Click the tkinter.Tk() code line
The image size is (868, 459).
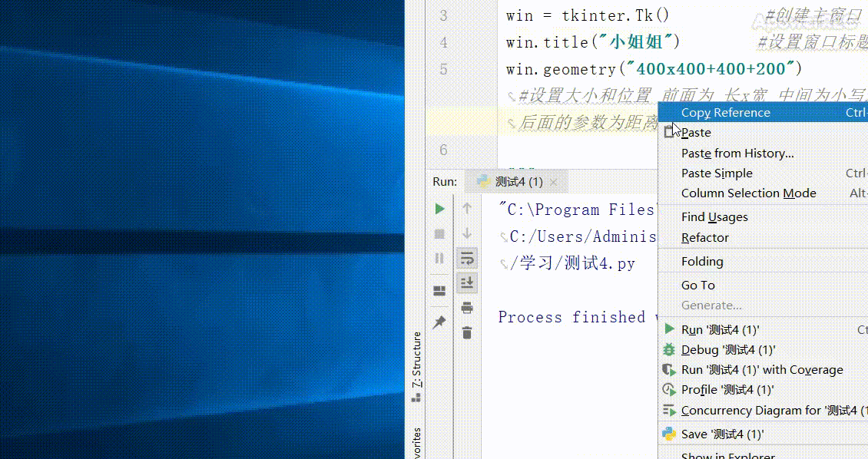(588, 15)
